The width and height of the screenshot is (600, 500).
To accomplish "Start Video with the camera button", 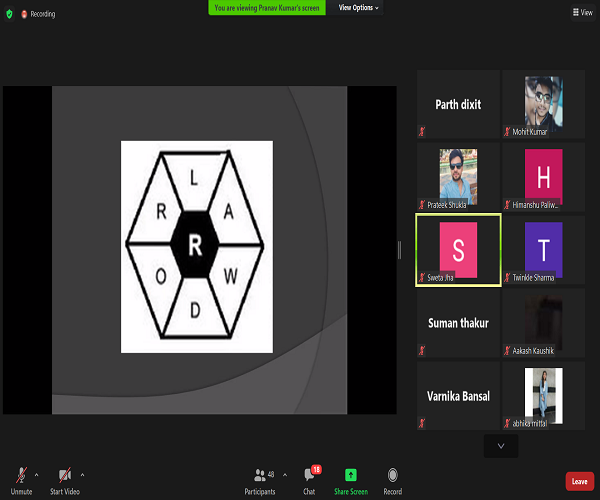I will [x=65, y=481].
